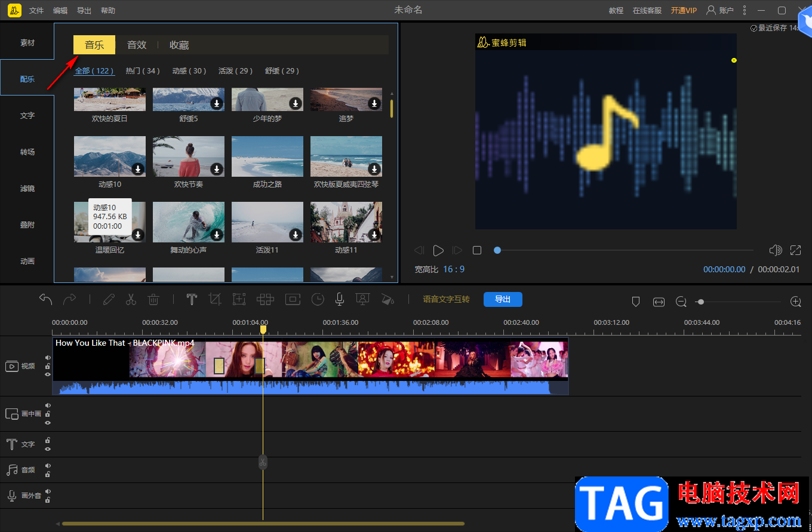
Task: Mute the 画中画 track
Action: click(x=48, y=405)
